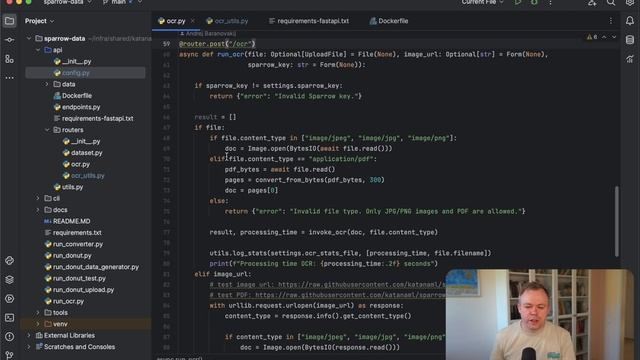Open the Notifications bell icon
This screenshot has height=360, width=640.
630,21
